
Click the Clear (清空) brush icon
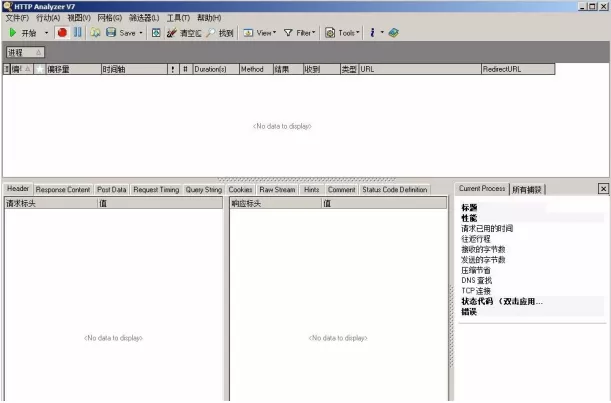(171, 33)
